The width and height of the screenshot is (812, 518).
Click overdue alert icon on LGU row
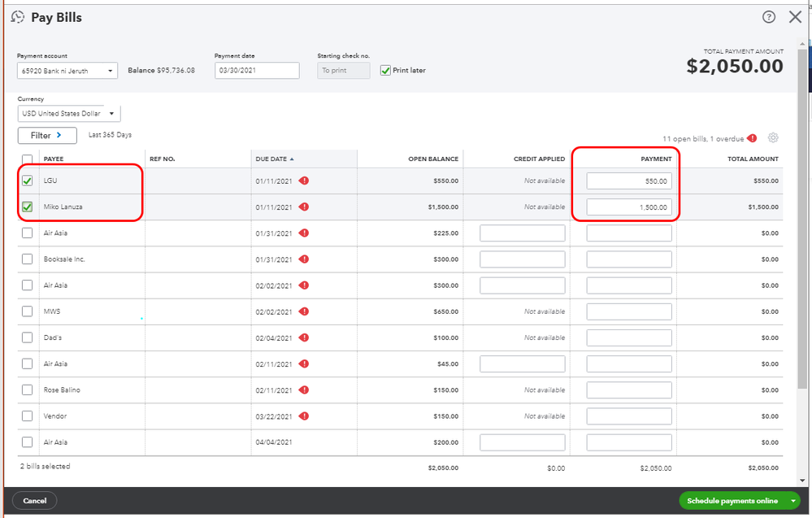coord(304,181)
